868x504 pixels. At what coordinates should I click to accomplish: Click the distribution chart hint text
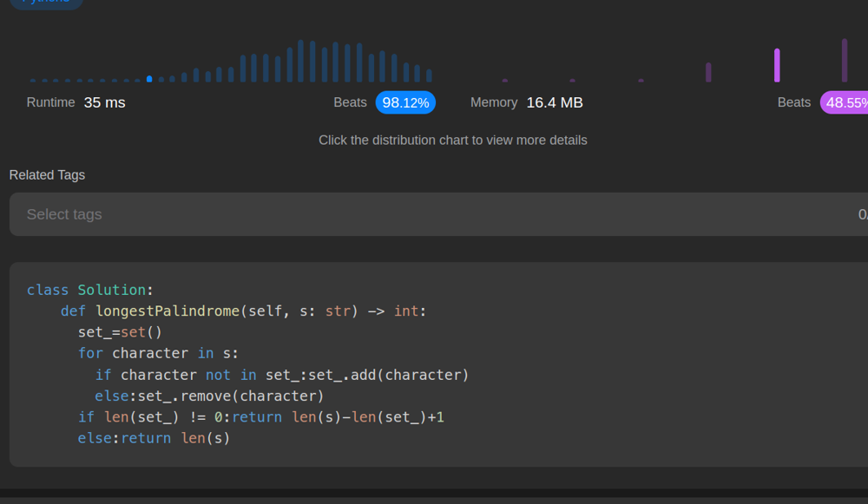click(x=452, y=140)
